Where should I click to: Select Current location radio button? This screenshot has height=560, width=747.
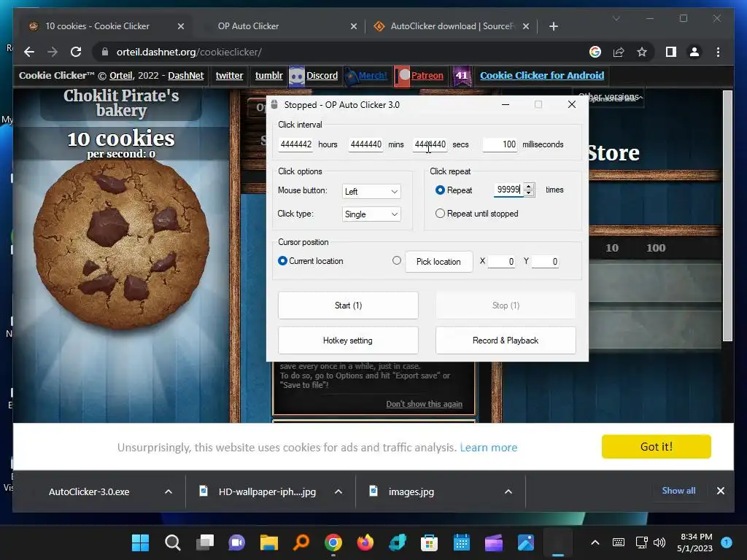pyautogui.click(x=282, y=261)
